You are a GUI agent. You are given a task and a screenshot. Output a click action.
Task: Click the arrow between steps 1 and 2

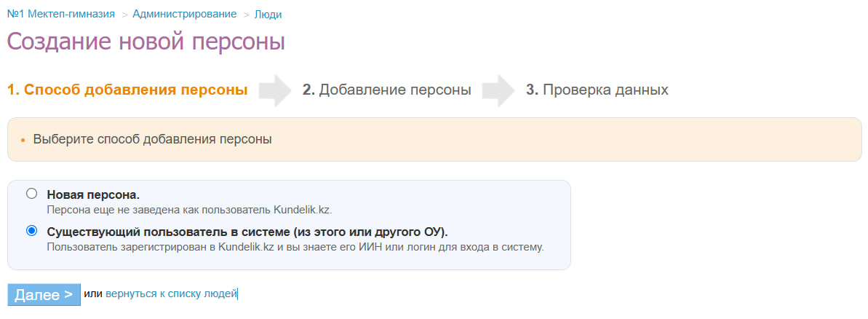click(x=274, y=90)
